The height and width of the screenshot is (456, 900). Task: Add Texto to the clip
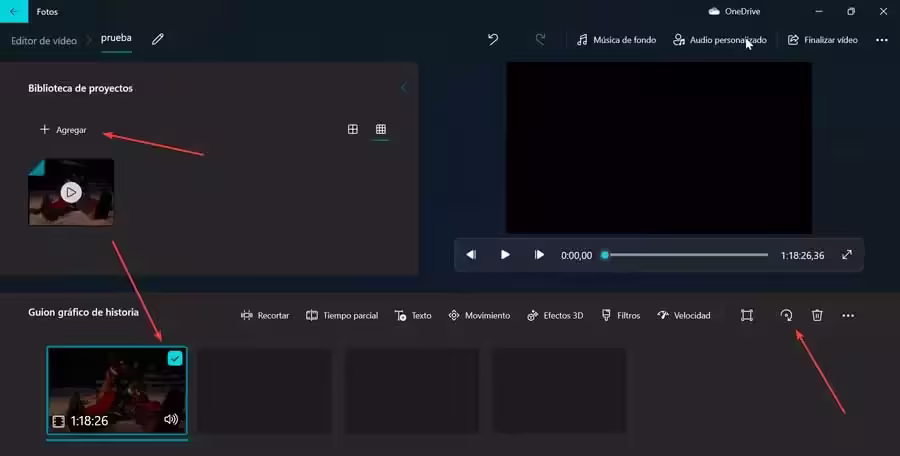coord(413,315)
